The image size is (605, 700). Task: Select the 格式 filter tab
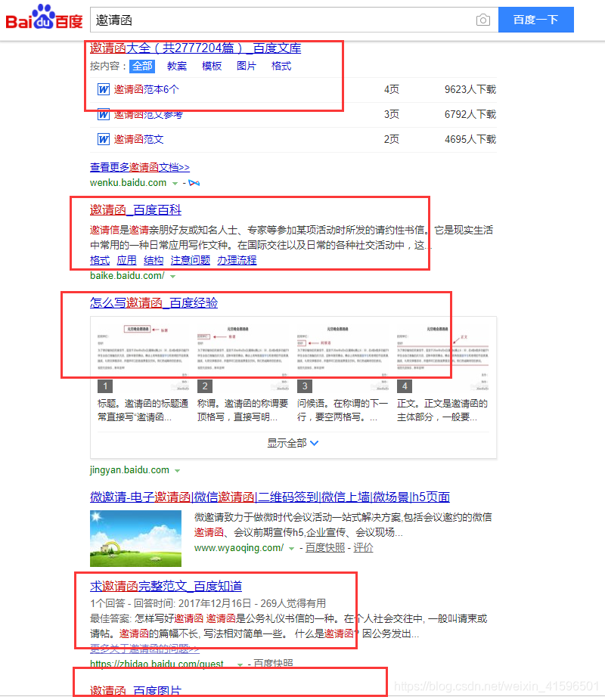[281, 66]
